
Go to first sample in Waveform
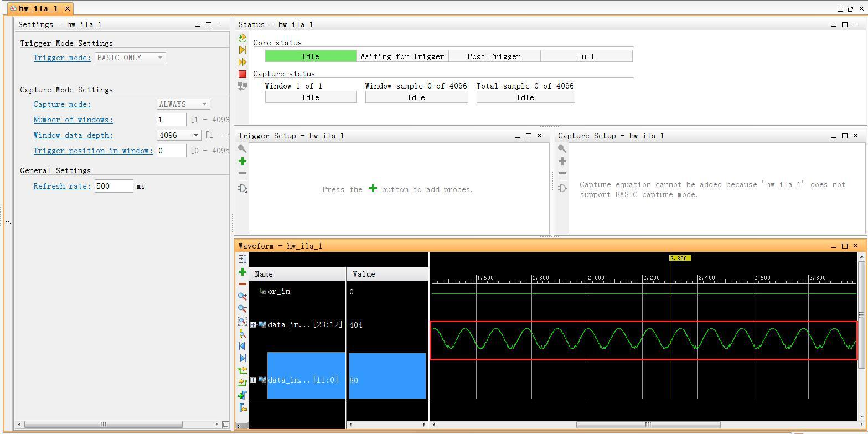(242, 346)
